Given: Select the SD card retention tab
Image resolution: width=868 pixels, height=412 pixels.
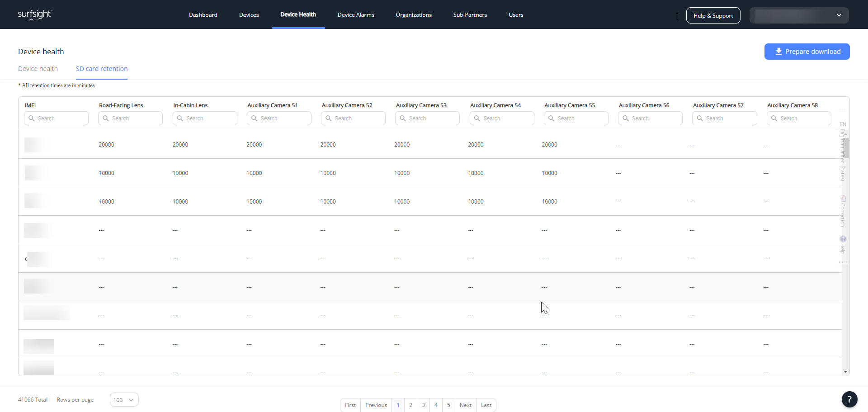Looking at the screenshot, I should pos(102,69).
